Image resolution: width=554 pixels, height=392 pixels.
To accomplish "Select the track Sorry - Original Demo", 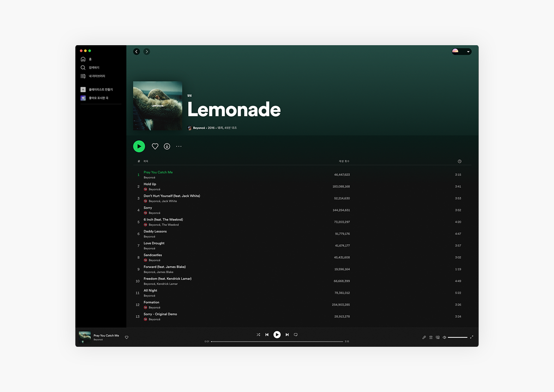I will point(160,314).
